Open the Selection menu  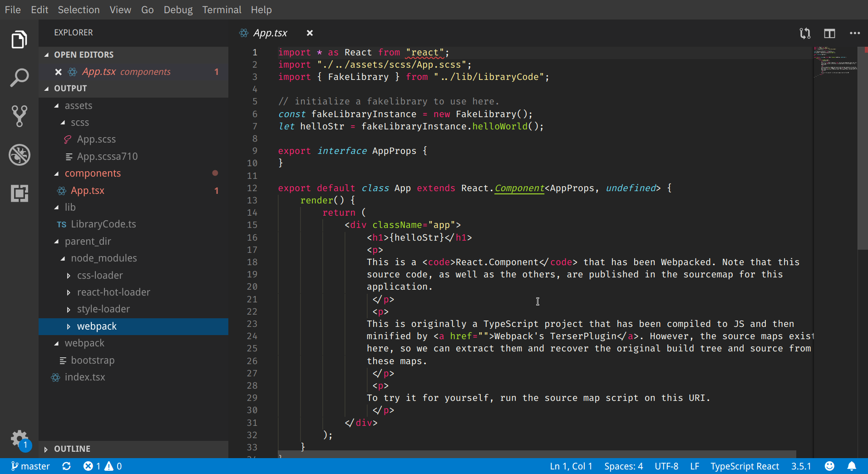[79, 10]
